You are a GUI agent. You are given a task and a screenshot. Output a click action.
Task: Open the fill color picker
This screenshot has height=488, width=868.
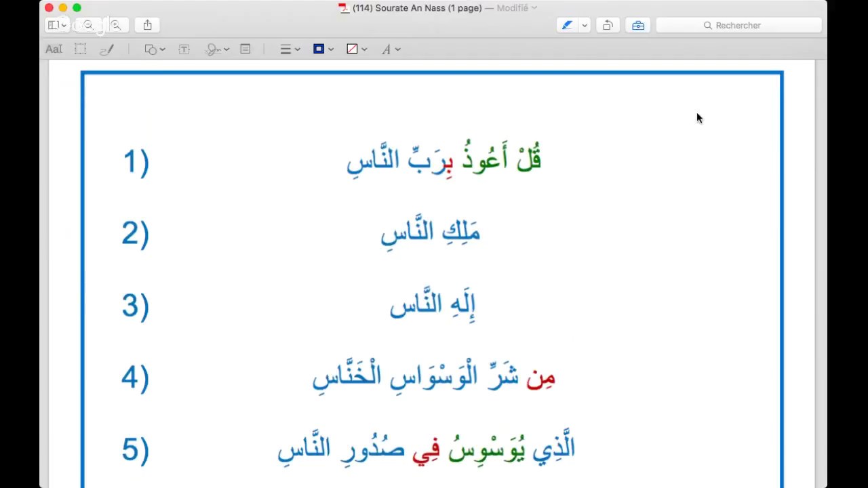[357, 49]
